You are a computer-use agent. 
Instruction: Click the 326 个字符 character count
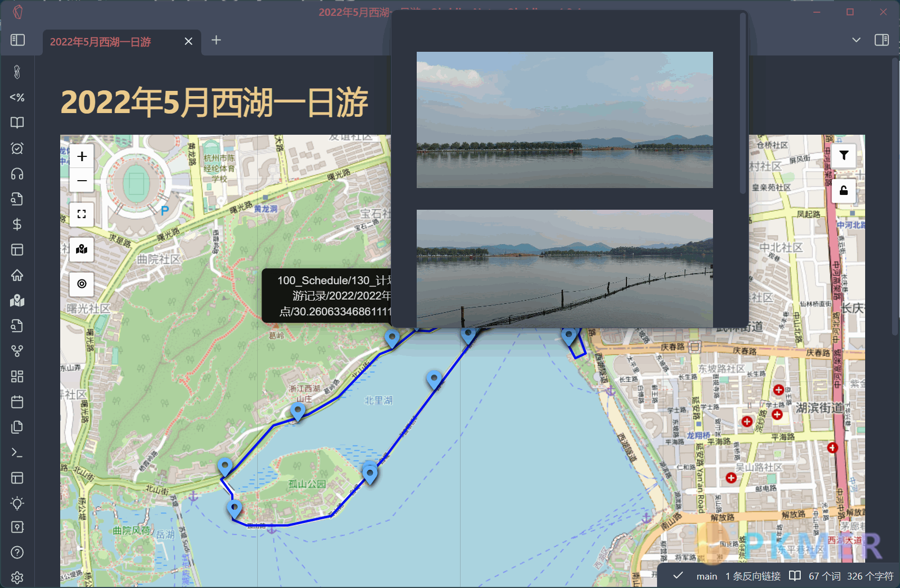[870, 576]
